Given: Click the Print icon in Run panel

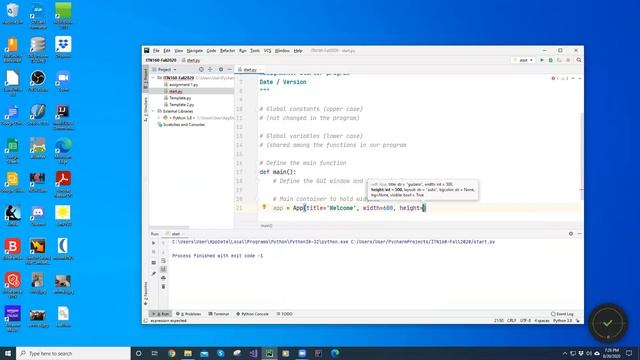Looking at the screenshot, I should pos(163,278).
